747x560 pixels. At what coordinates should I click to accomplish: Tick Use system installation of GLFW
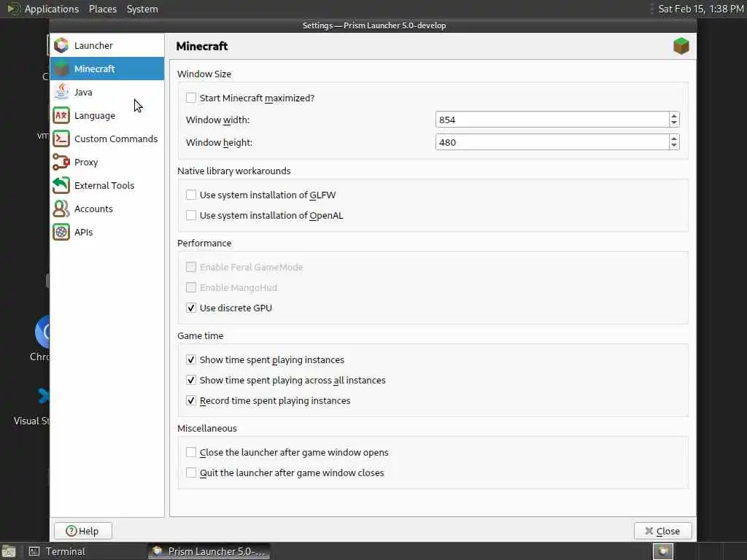191,195
